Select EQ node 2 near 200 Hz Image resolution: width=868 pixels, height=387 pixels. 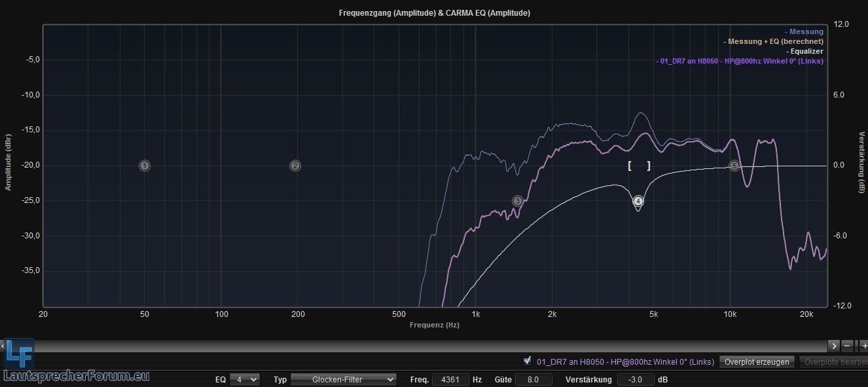tap(295, 166)
